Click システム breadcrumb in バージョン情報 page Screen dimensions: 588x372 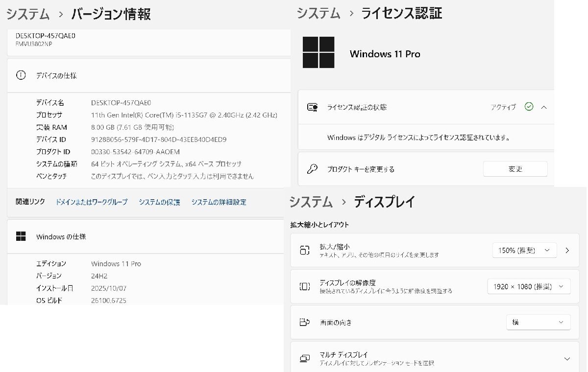[28, 14]
